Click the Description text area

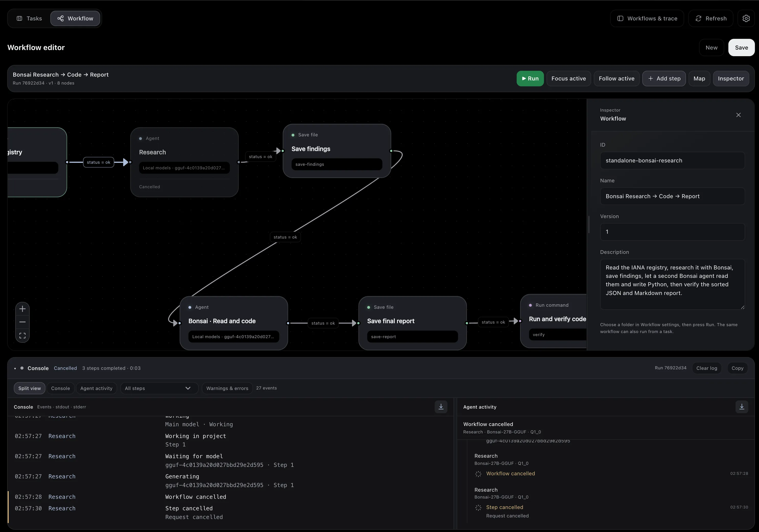pyautogui.click(x=672, y=284)
